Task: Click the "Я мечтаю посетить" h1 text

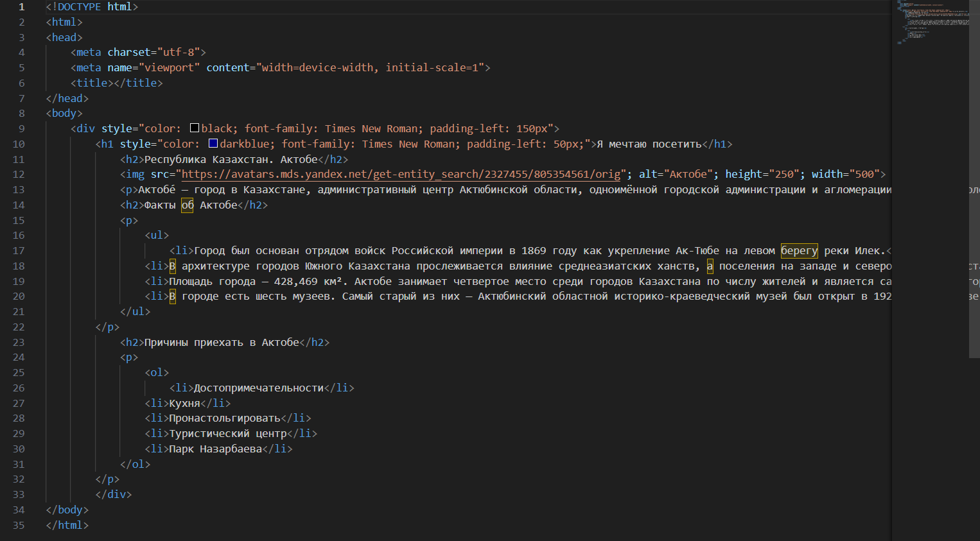Action: pyautogui.click(x=649, y=144)
